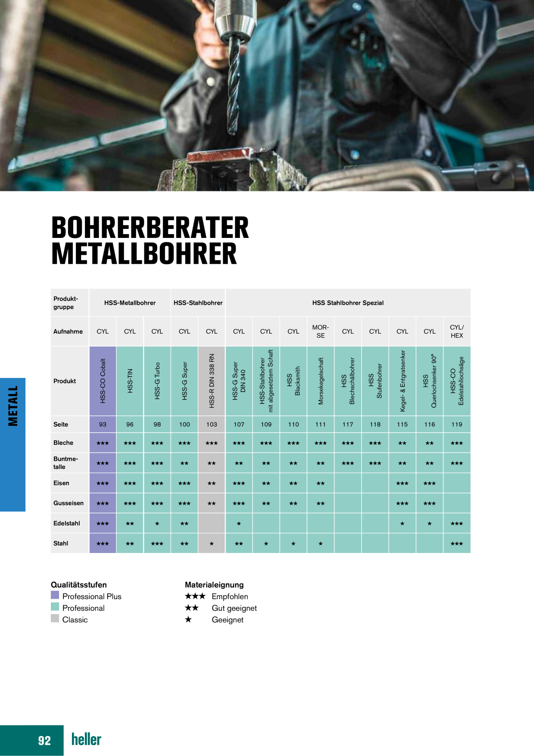Open page 119 in the Seite row
Screen dimensions: 534x756
(457, 425)
